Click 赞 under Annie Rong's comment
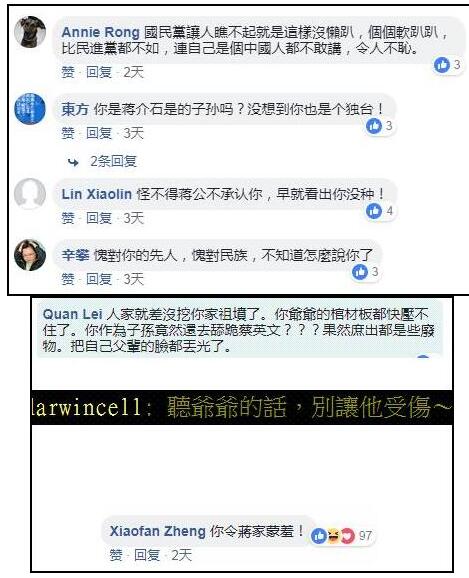469x578 pixels. [68, 72]
